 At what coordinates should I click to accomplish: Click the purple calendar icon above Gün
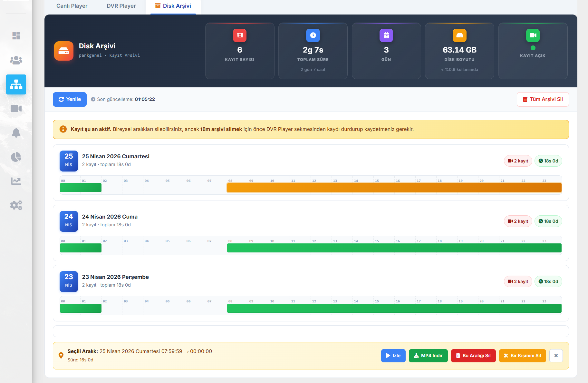(x=386, y=35)
